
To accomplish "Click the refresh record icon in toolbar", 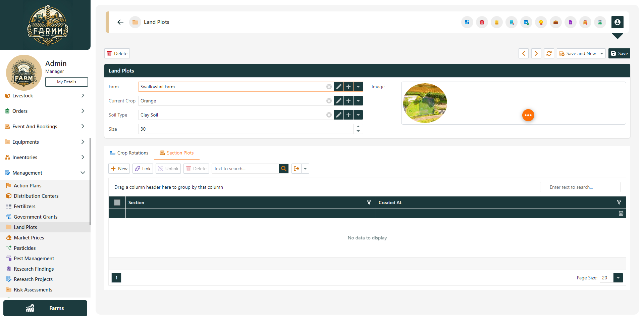I will (549, 53).
